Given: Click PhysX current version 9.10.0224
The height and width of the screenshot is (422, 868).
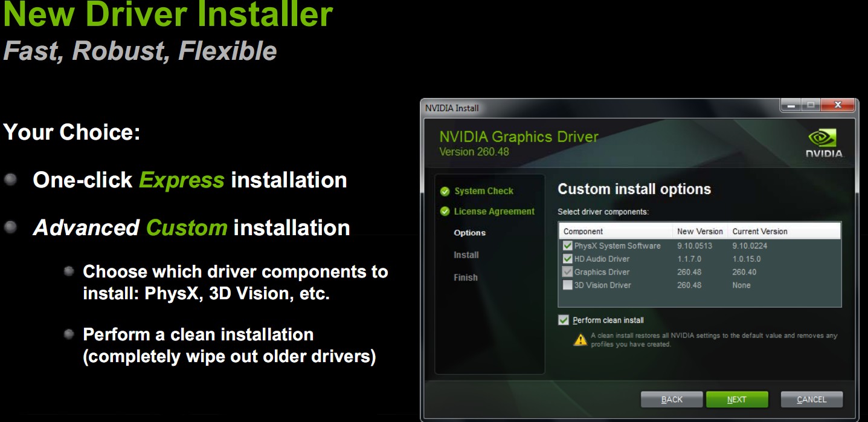Looking at the screenshot, I should [750, 246].
